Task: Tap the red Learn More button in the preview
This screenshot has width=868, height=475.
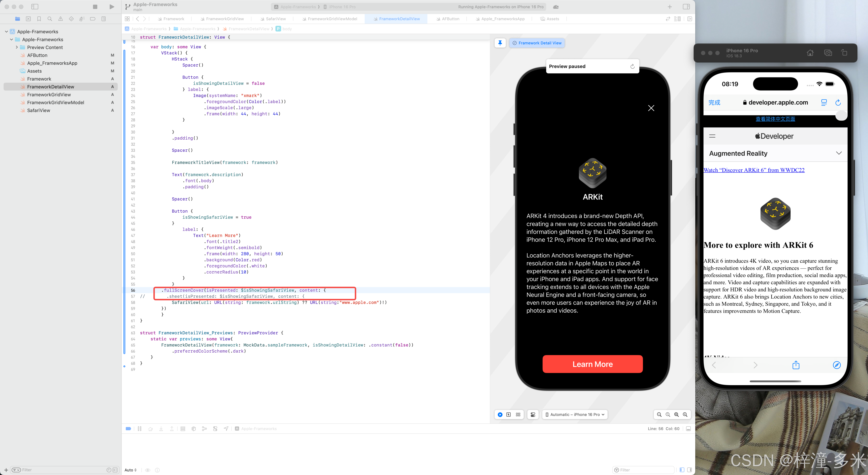Action: [x=592, y=364]
